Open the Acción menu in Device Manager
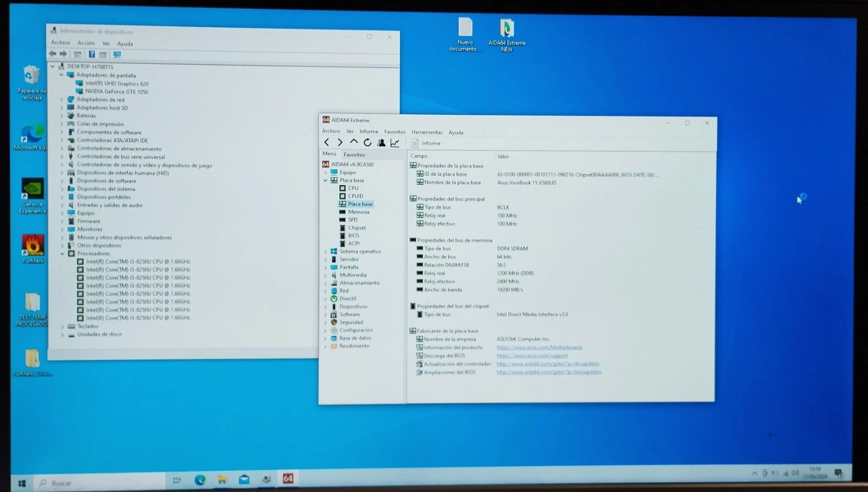 coord(86,43)
